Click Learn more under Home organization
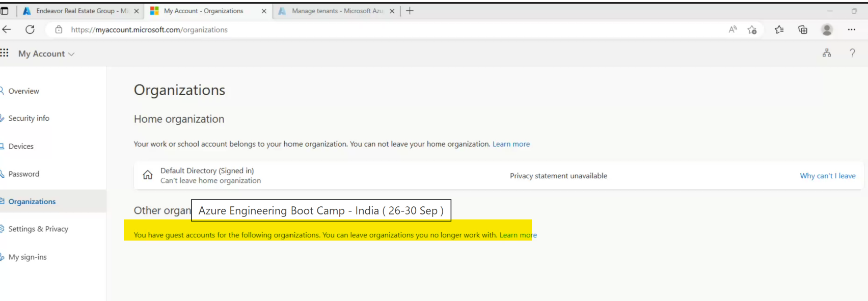The height and width of the screenshot is (301, 868). pos(511,144)
